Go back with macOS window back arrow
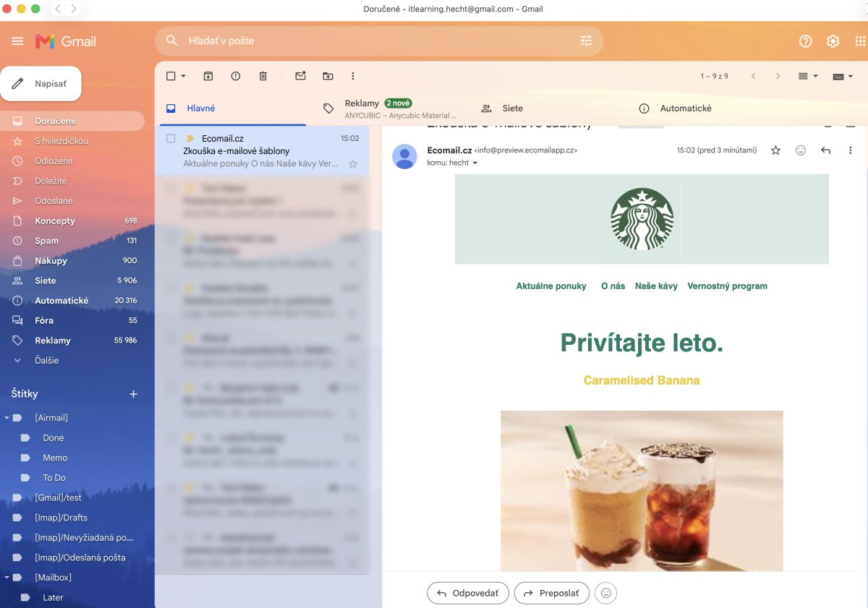 [x=59, y=9]
